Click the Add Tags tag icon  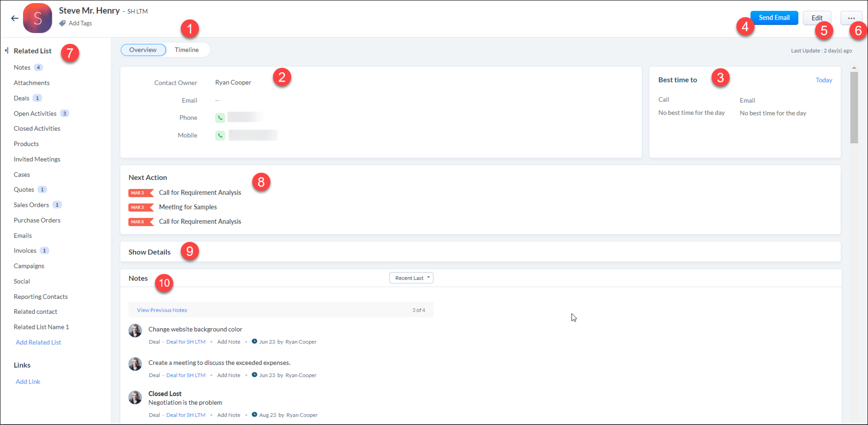tap(62, 23)
